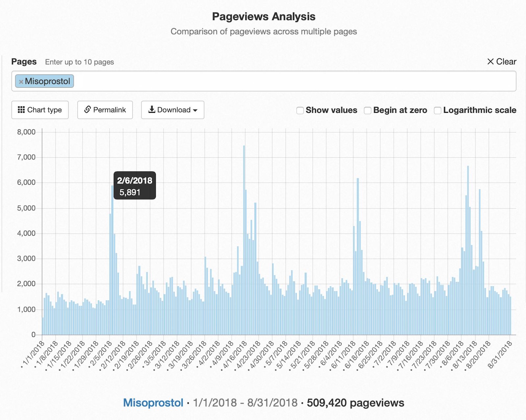Click the 1/1/2018 x-axis date label
Image resolution: width=526 pixels, height=420 pixels.
(x=33, y=354)
